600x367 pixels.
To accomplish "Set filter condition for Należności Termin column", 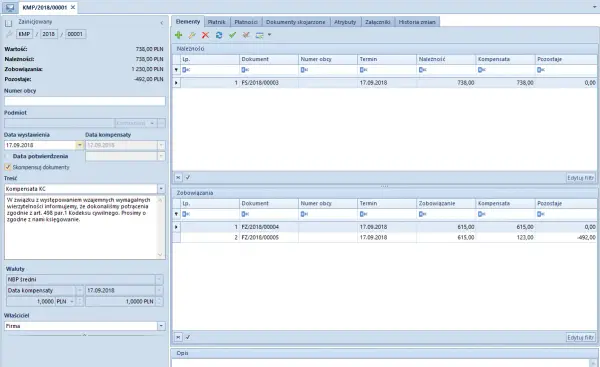I will click(x=363, y=70).
